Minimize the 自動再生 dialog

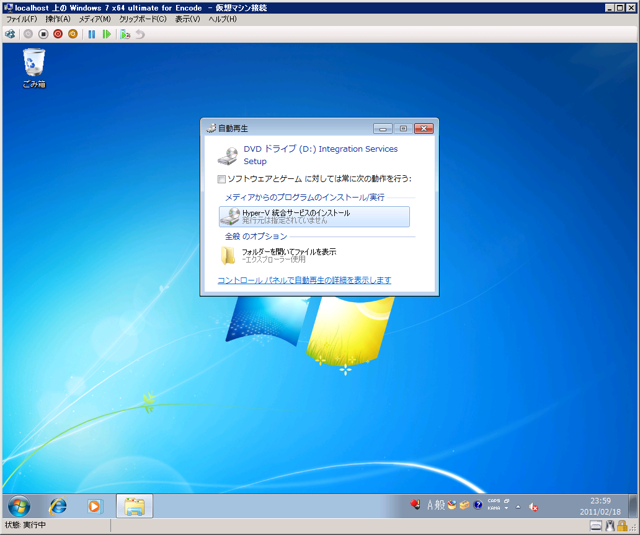point(382,129)
